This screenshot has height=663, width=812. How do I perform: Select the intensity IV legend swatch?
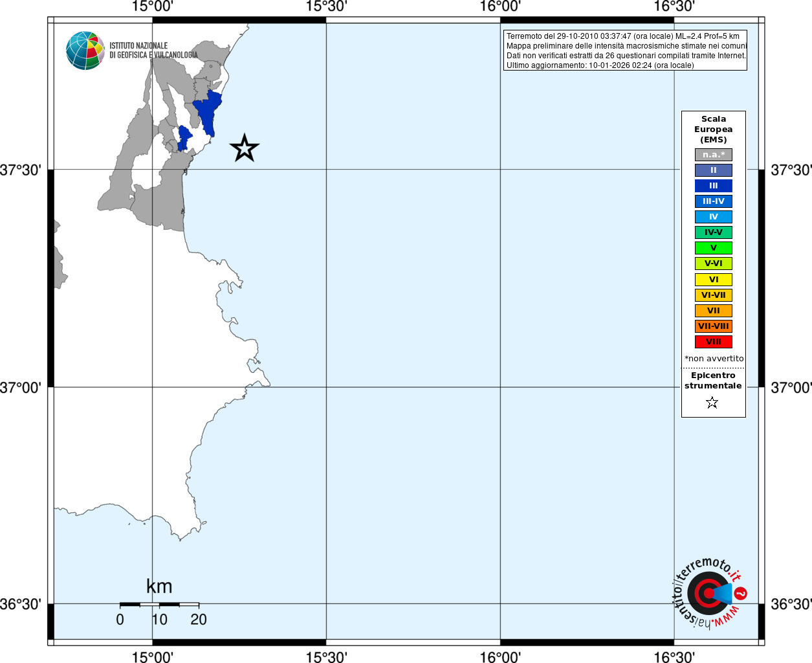pyautogui.click(x=714, y=217)
